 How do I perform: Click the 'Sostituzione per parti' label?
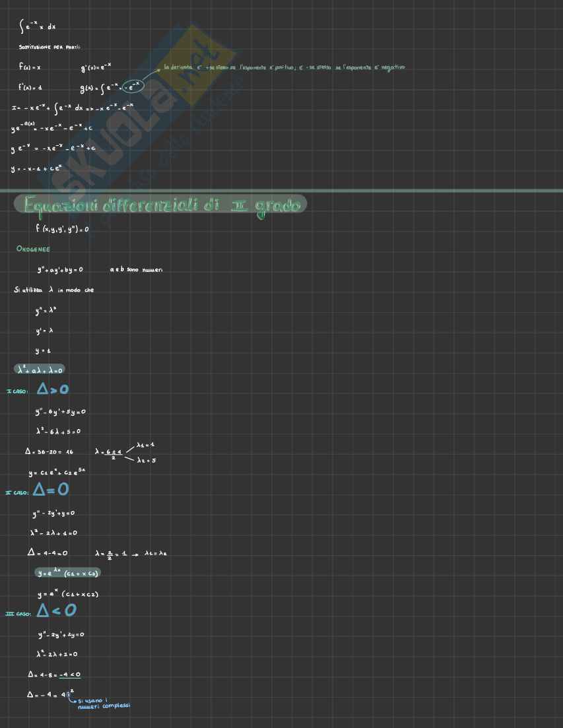point(50,48)
